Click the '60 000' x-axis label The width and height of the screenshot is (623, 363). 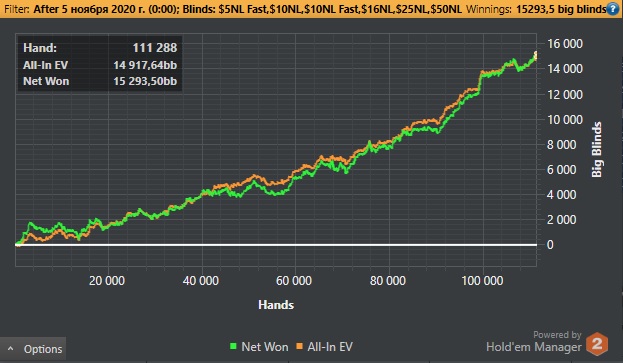click(294, 281)
